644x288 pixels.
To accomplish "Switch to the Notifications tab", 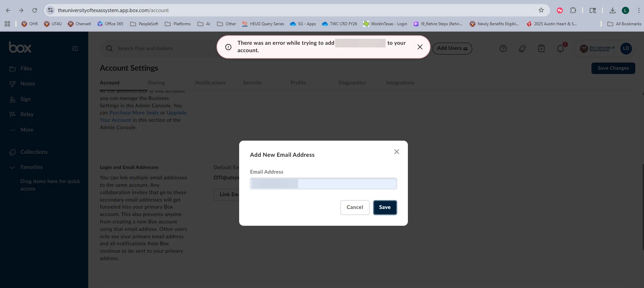I will tap(210, 83).
